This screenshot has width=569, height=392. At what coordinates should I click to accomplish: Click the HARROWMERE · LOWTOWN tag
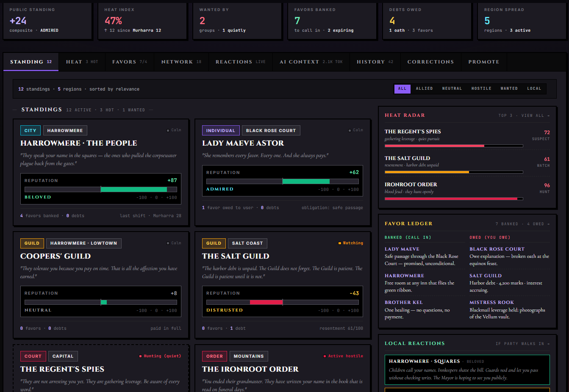(83, 243)
